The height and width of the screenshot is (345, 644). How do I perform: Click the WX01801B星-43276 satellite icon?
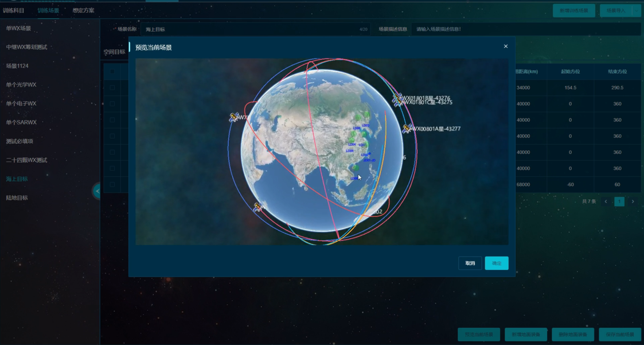coord(397,98)
